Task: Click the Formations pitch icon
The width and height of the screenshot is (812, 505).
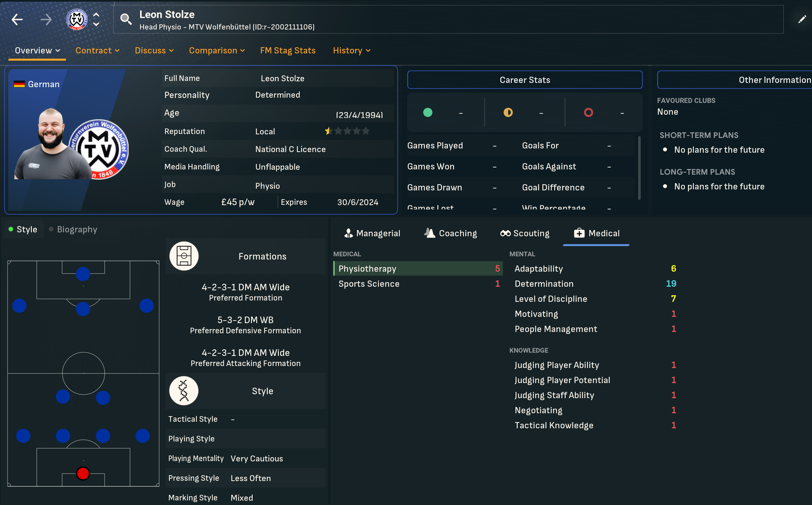Action: (x=184, y=256)
